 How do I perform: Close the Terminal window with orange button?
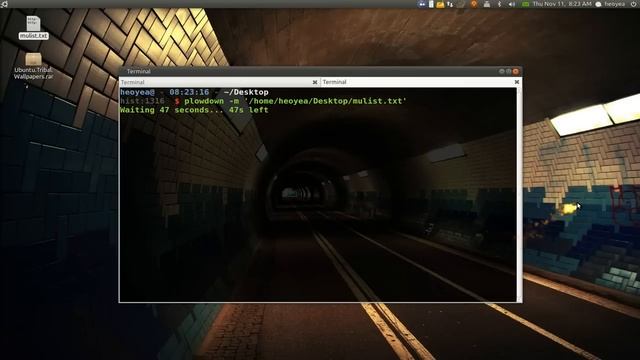tap(516, 71)
